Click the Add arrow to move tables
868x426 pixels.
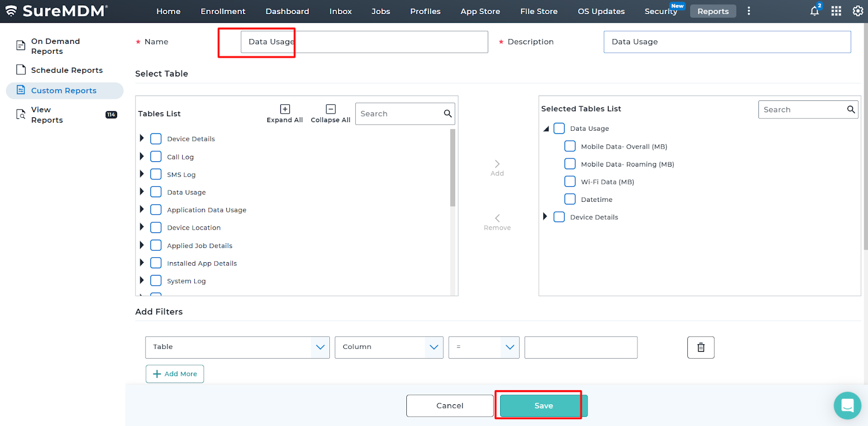[497, 164]
